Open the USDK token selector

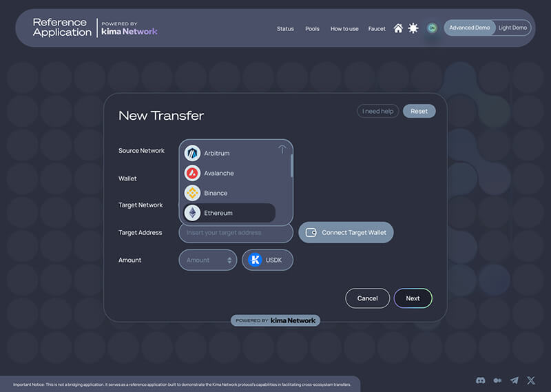coord(267,260)
